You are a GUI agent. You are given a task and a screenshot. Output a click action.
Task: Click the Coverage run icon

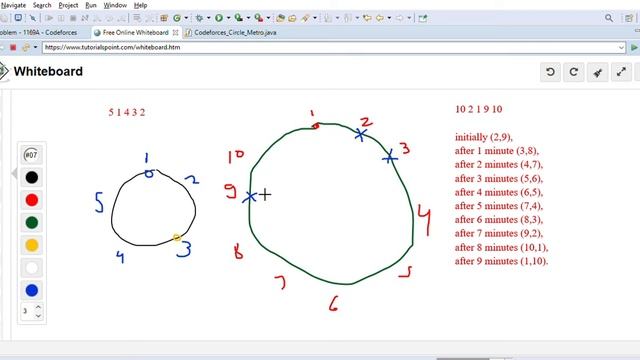tap(239, 18)
